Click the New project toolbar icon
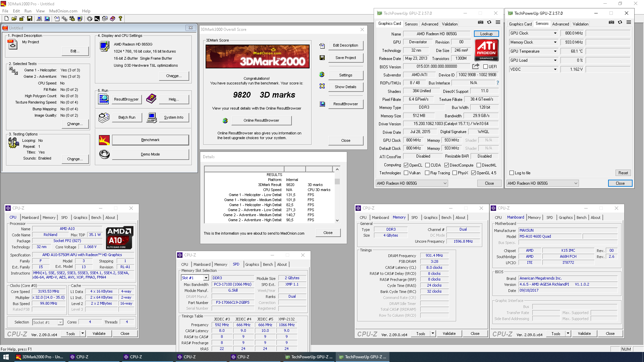This screenshot has width=644, height=362. [6, 19]
